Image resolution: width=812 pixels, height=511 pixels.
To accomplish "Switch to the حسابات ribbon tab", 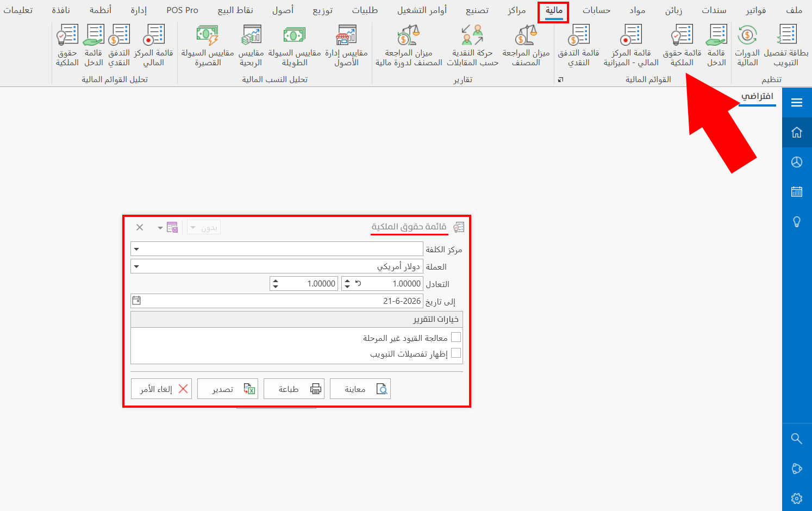I will [596, 10].
